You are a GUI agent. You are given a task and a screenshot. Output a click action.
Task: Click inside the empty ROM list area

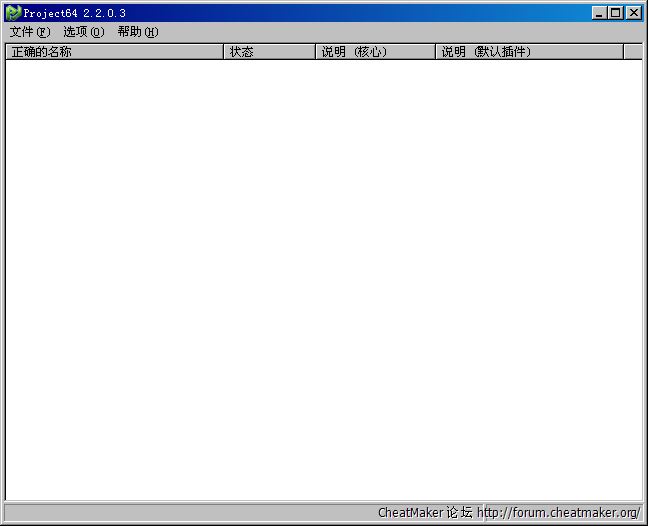[323, 280]
